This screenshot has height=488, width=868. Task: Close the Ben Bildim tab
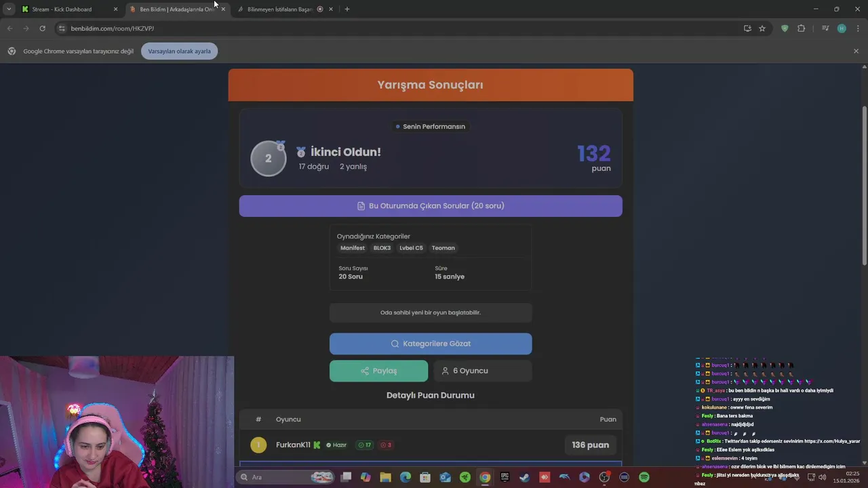click(x=223, y=9)
